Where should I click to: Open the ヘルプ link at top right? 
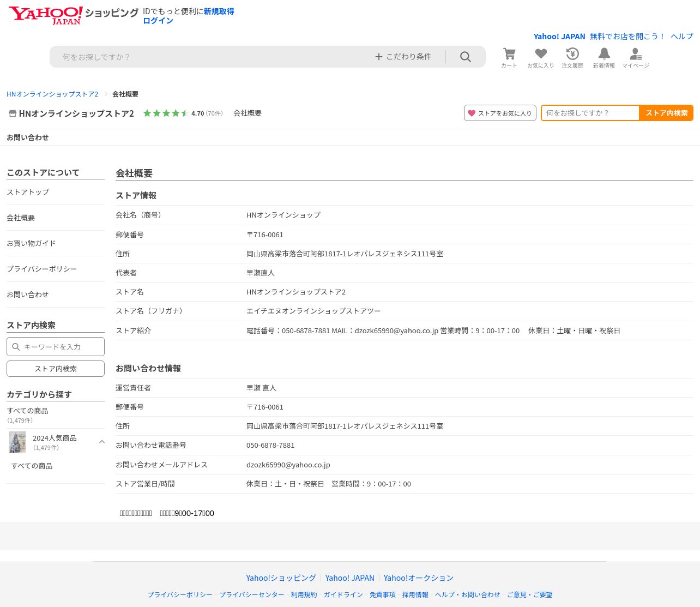click(682, 37)
